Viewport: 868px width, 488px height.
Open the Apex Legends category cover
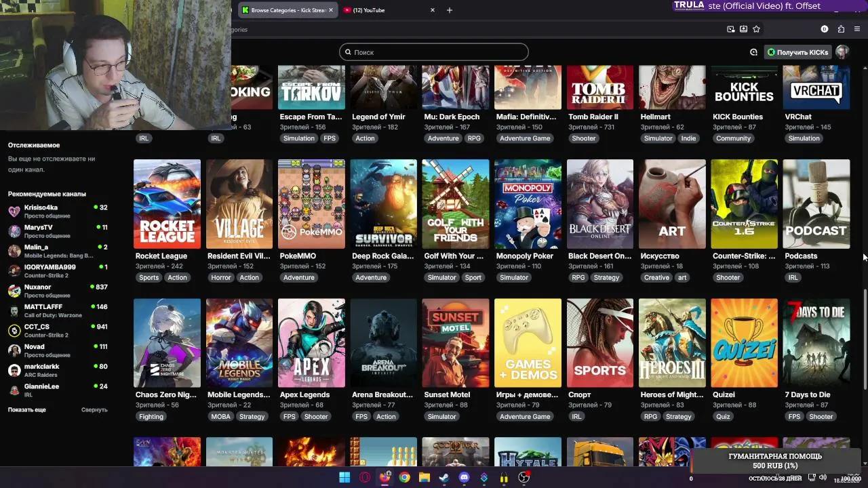point(311,343)
